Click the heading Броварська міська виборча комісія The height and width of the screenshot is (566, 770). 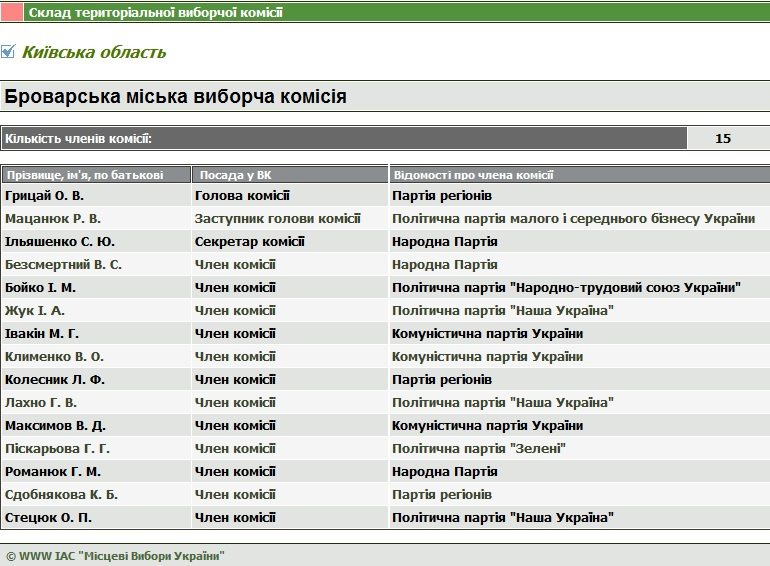pos(176,96)
